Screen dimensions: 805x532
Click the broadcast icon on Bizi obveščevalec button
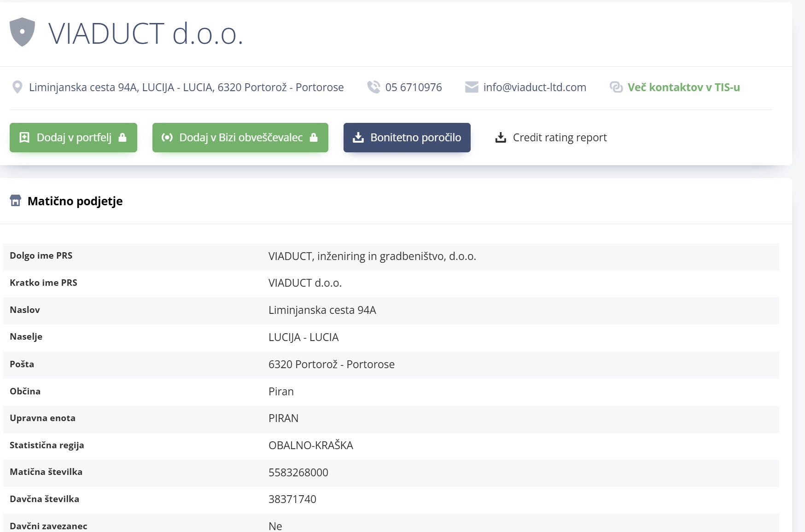[x=167, y=138]
